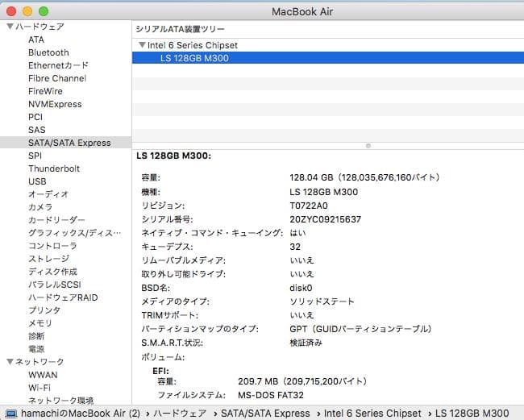Click the S.M.A.R.T. status value 検証済み

[306, 343]
